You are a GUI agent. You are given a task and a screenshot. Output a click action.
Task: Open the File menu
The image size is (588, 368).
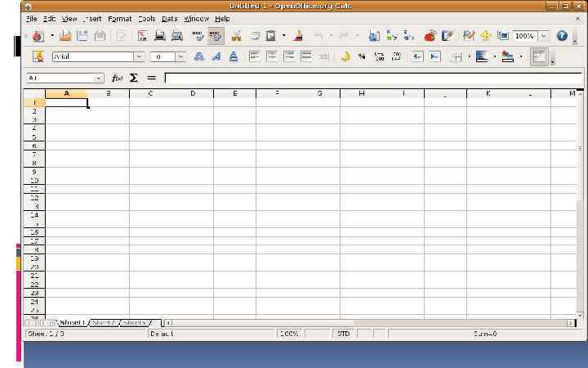[x=32, y=18]
